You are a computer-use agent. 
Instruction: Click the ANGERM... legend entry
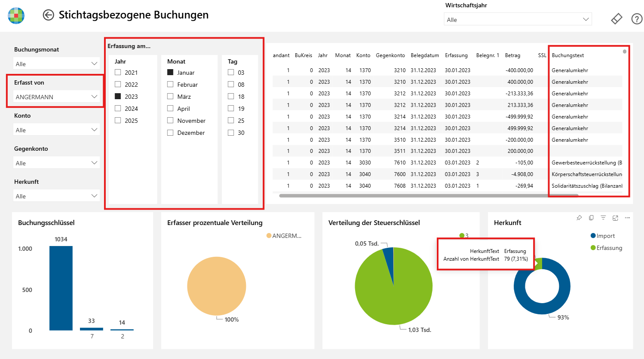[284, 236]
